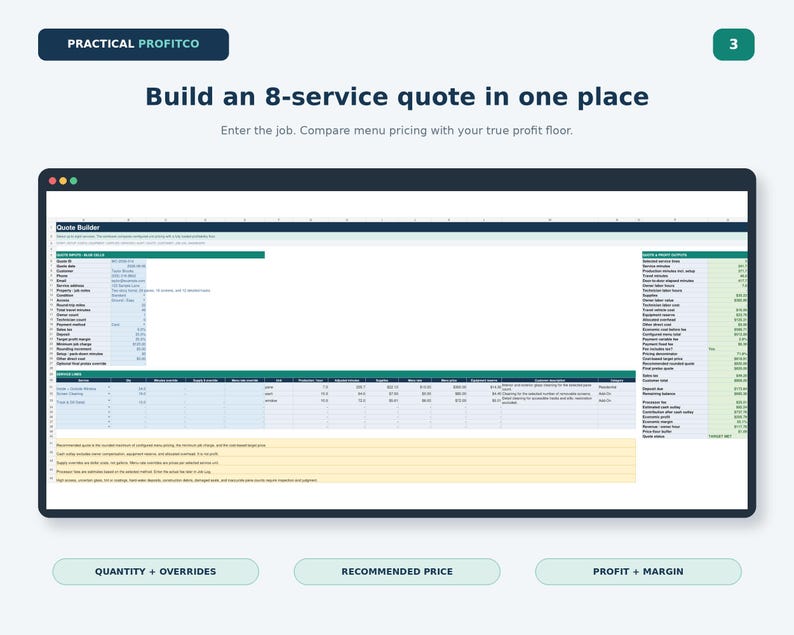Select the Rounding increment value cell
Viewport: 794px width, 635px height.
(129, 349)
